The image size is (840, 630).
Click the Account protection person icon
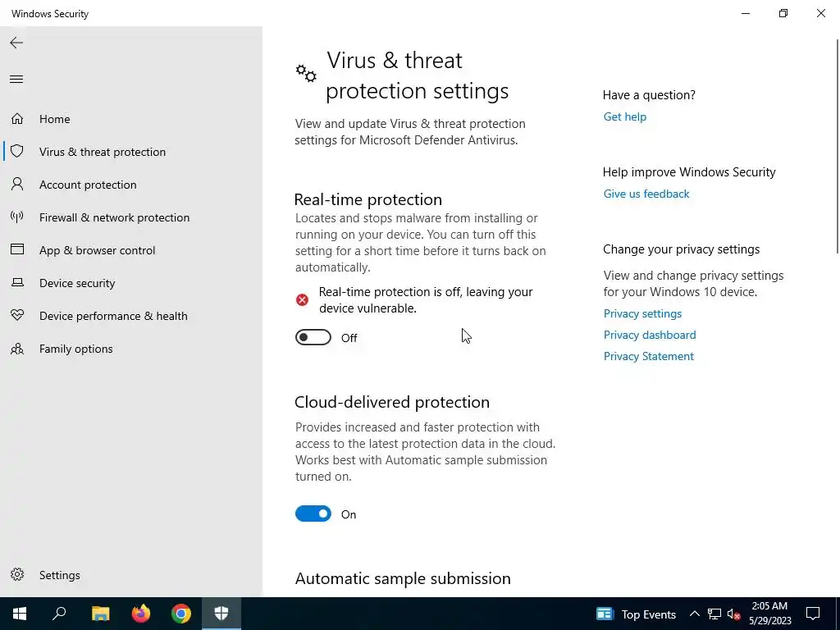(x=17, y=185)
